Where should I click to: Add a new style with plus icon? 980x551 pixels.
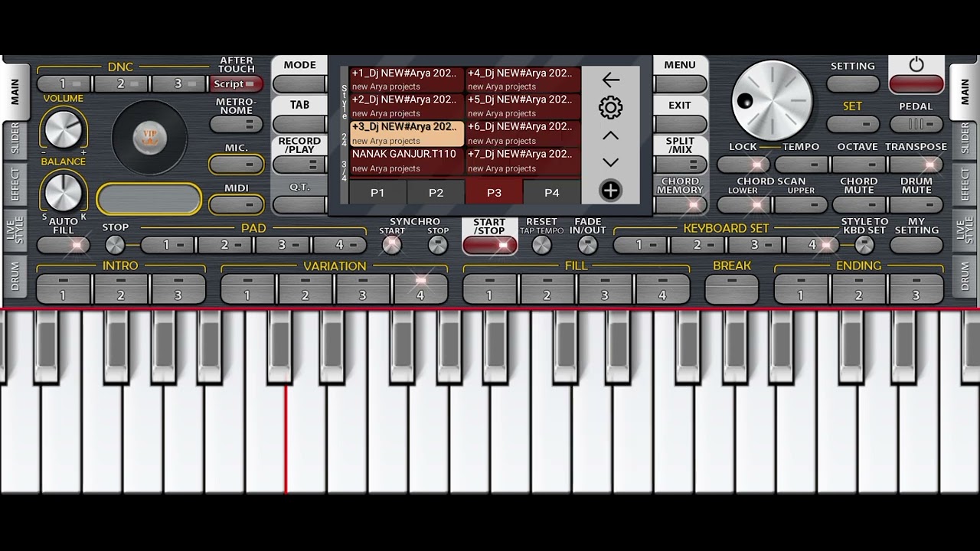(x=610, y=191)
